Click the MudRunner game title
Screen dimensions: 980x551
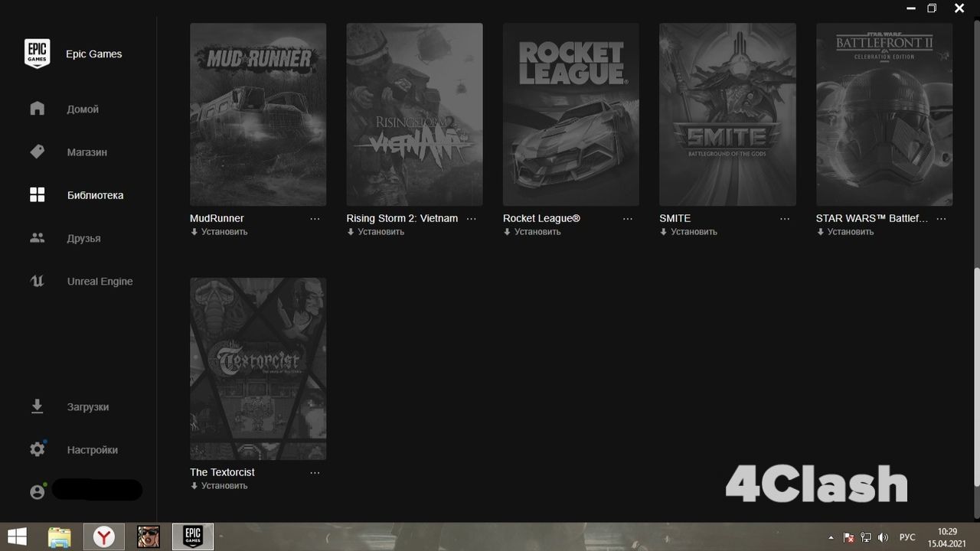pos(217,218)
